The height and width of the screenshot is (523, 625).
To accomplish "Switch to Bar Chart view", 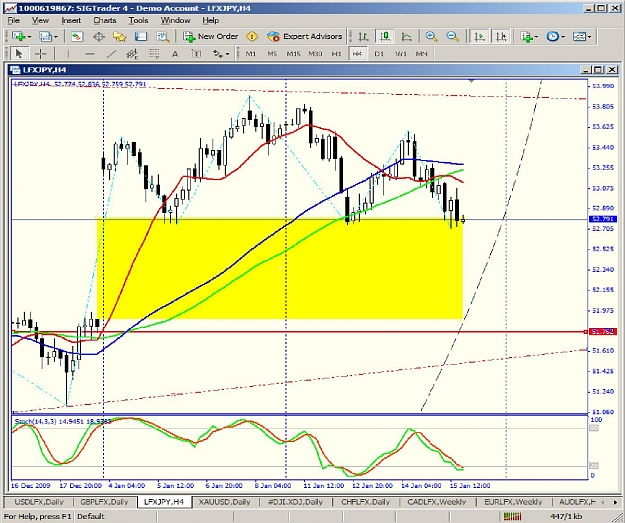I will [363, 37].
